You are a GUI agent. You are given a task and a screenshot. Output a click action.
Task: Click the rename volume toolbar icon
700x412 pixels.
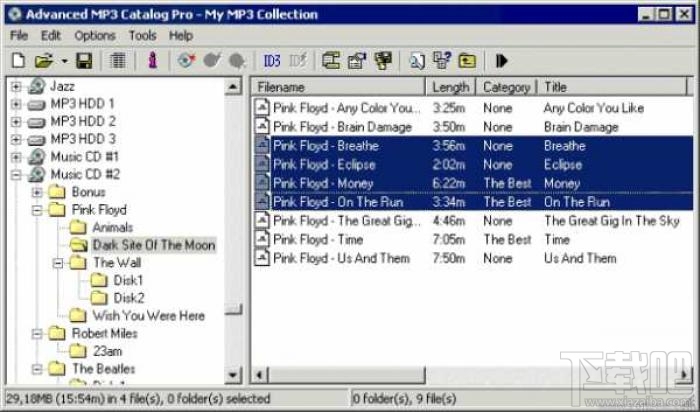(x=331, y=60)
